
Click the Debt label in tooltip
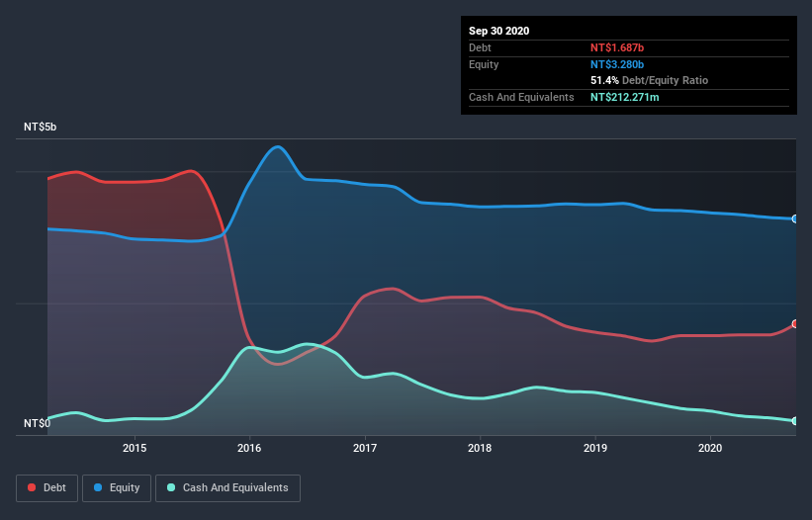(480, 47)
